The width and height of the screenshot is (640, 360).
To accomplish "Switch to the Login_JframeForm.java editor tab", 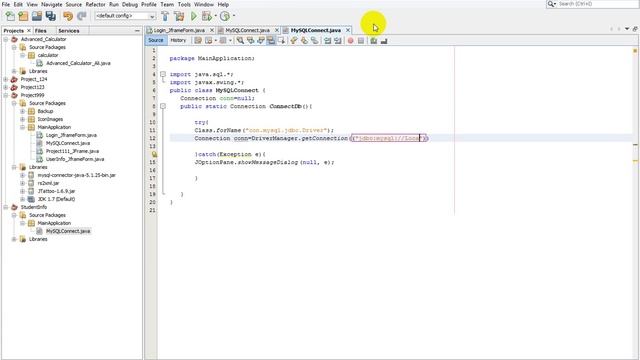I will 179,30.
